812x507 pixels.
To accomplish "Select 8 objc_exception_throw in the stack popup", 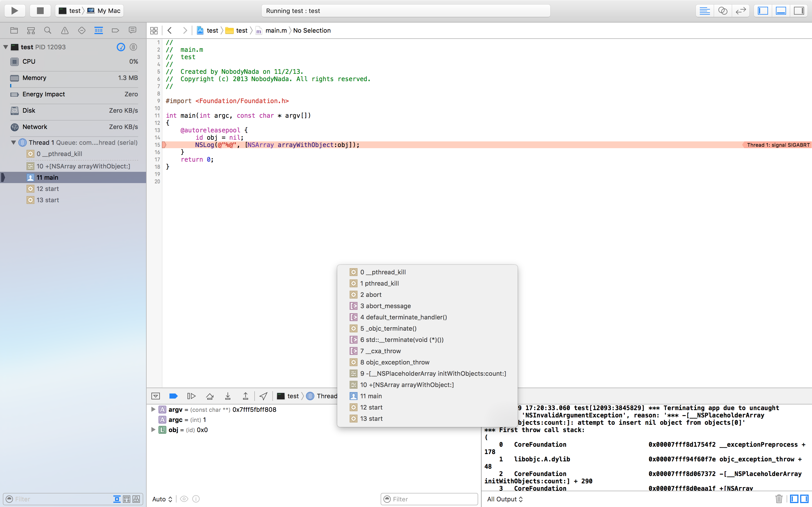I will [x=395, y=362].
